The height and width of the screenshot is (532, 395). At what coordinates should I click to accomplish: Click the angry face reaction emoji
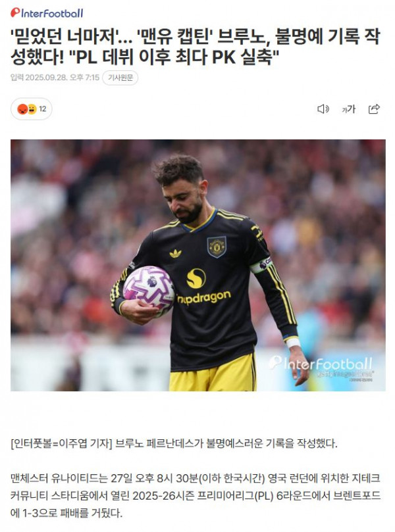pos(22,109)
